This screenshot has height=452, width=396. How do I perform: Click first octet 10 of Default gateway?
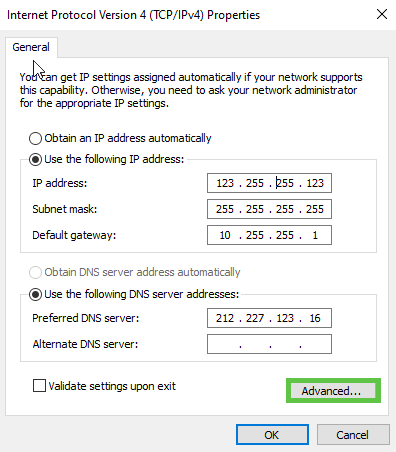[225, 235]
